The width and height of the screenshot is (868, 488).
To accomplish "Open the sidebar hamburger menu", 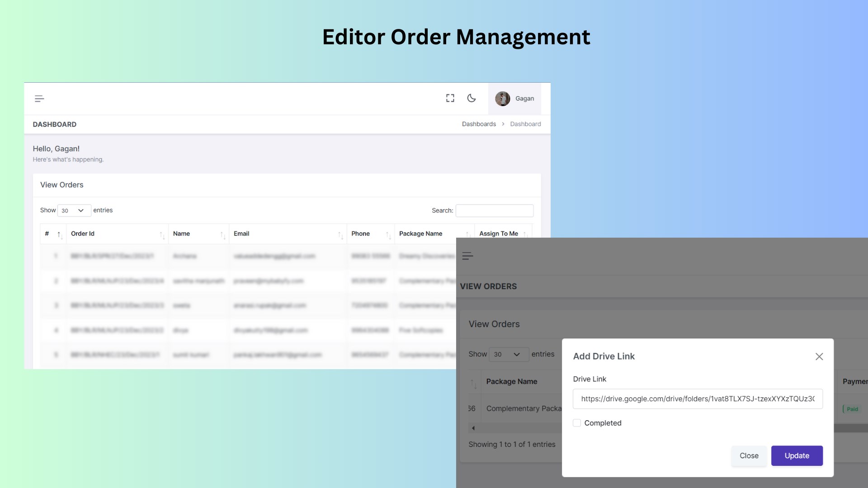I will click(40, 99).
